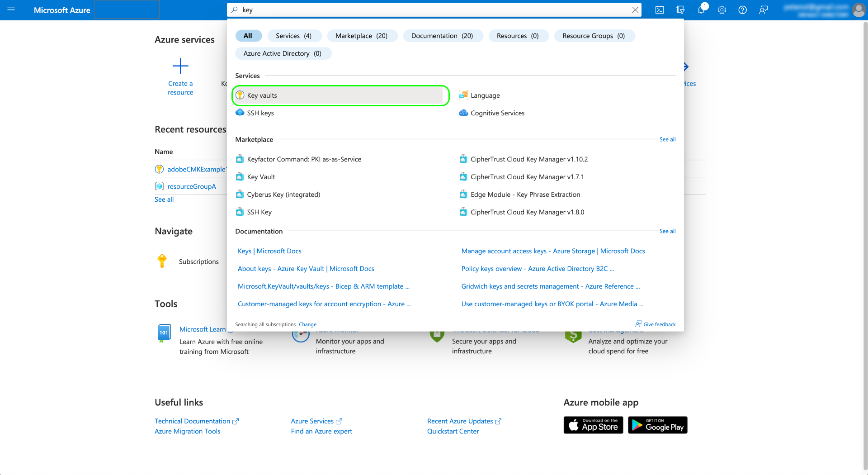Open the portal hamburger menu
Viewport: 868px width, 475px height.
11,10
